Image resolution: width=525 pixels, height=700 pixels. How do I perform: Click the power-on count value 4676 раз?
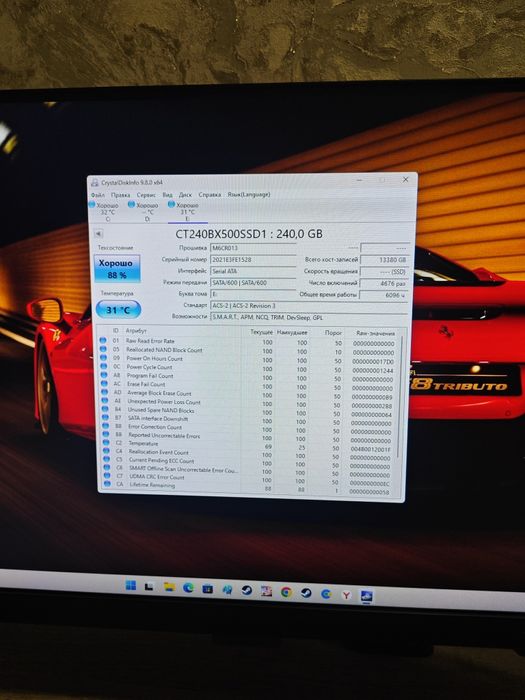click(x=384, y=283)
